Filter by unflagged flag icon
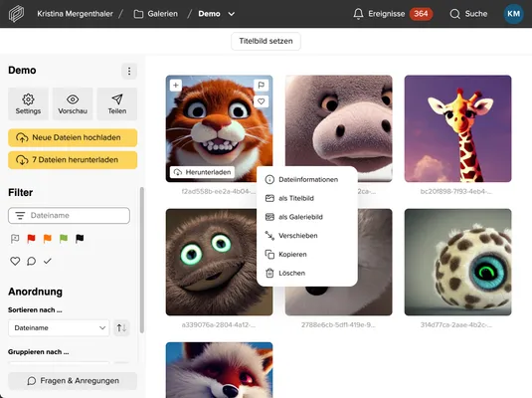This screenshot has height=398, width=532. coord(15,239)
